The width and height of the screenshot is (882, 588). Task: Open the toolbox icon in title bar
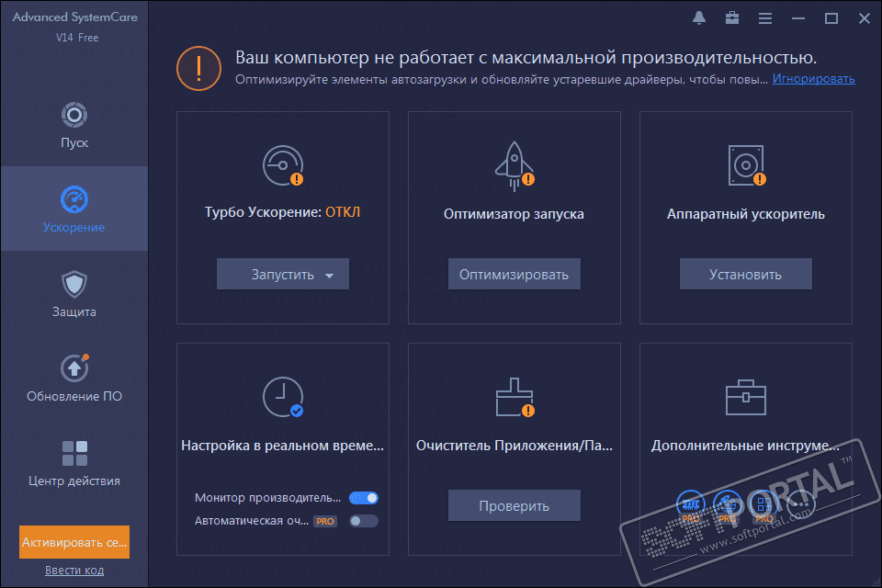click(732, 18)
